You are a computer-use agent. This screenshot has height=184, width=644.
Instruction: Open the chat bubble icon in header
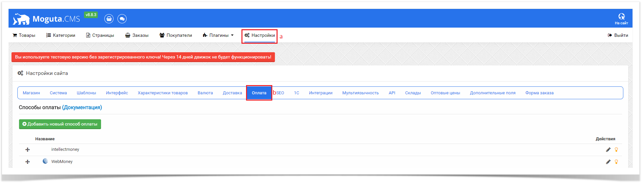122,19
